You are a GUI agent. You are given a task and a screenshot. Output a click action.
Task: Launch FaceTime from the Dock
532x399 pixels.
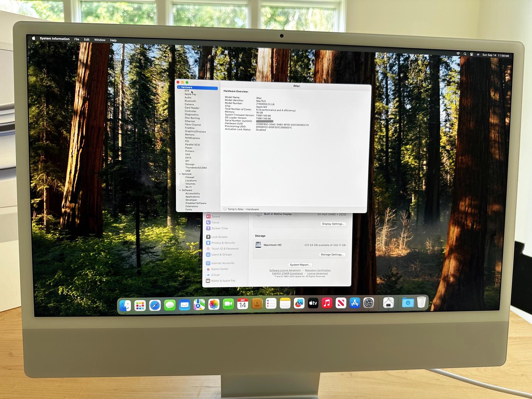[228, 304]
